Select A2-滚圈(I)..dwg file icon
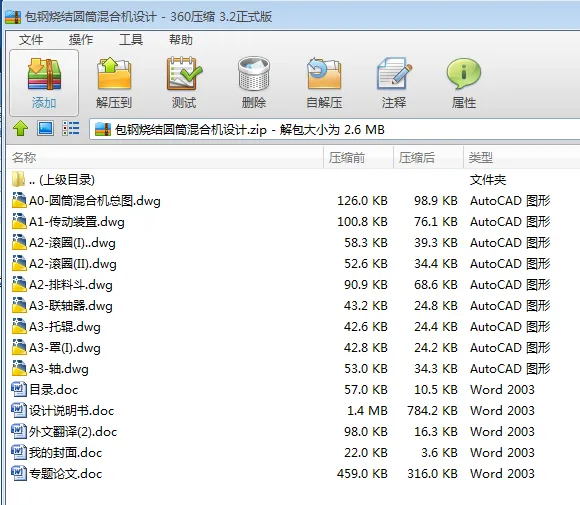Image resolution: width=580 pixels, height=505 pixels. click(19, 243)
